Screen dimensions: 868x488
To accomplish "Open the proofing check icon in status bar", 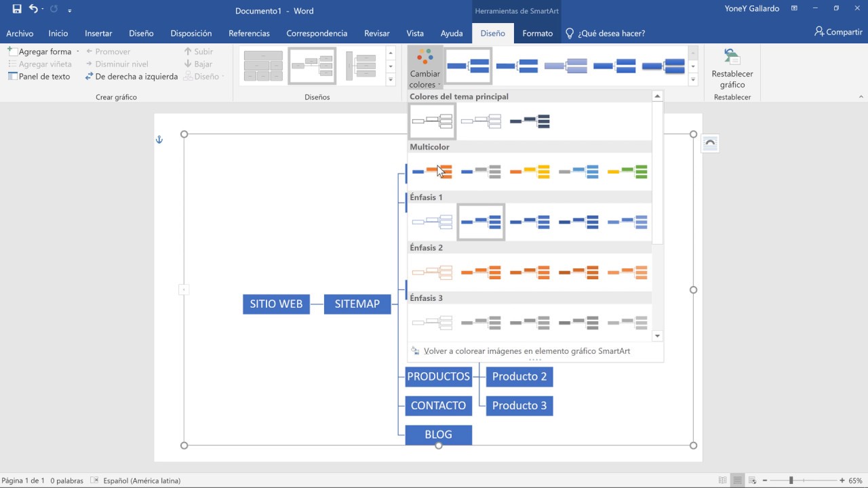I will point(94,481).
